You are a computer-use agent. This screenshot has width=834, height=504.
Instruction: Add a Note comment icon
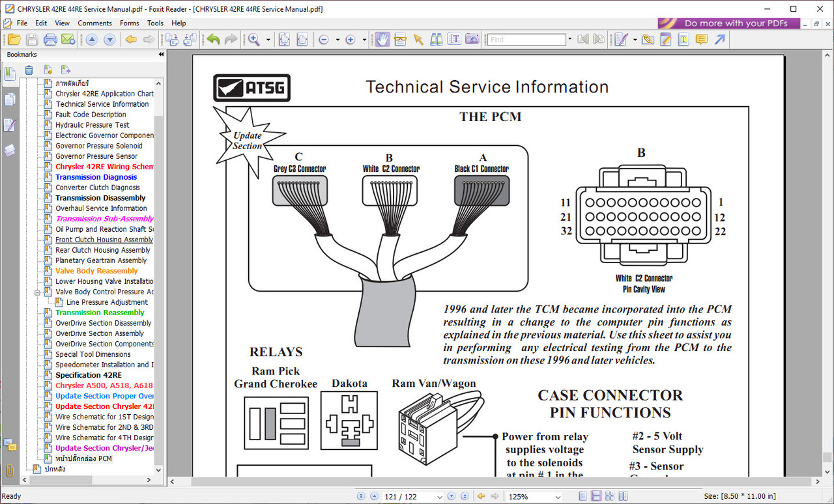point(701,40)
